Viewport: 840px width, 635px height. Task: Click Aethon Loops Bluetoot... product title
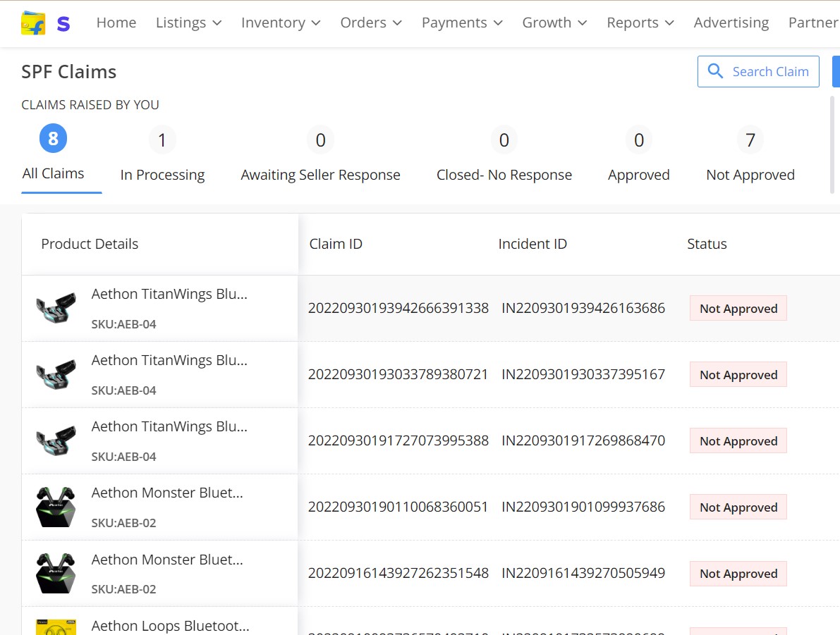tap(171, 625)
